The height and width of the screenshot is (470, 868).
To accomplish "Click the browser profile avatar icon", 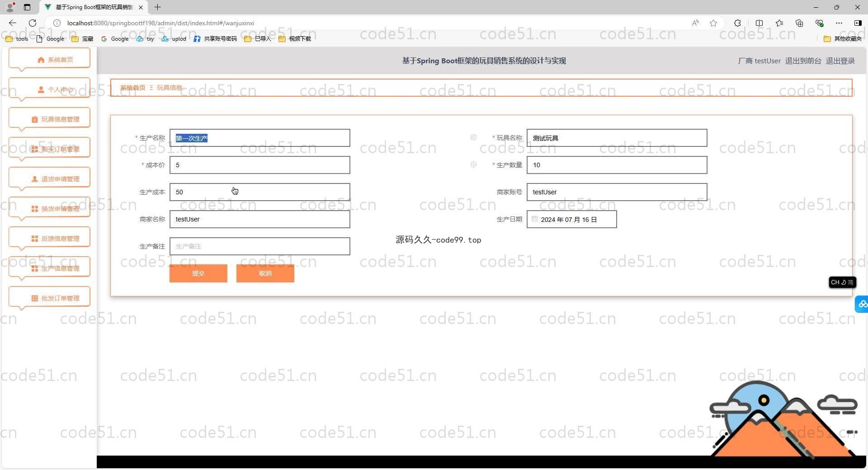I will (10, 7).
